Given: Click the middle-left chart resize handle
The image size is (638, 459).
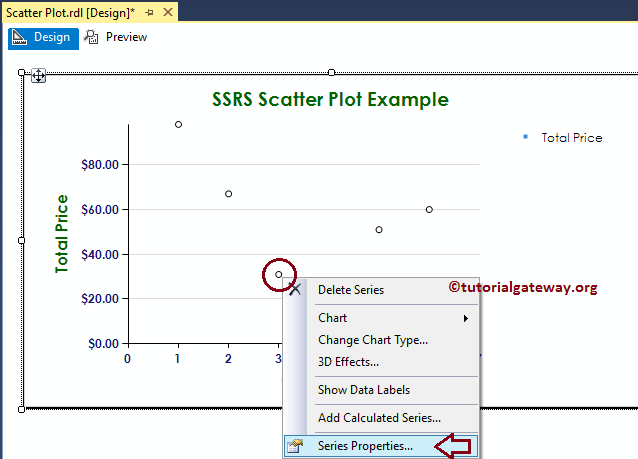Looking at the screenshot, I should 22,240.
